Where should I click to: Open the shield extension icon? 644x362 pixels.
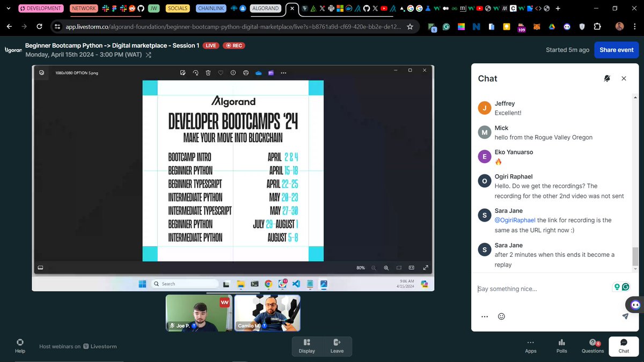[x=582, y=27]
